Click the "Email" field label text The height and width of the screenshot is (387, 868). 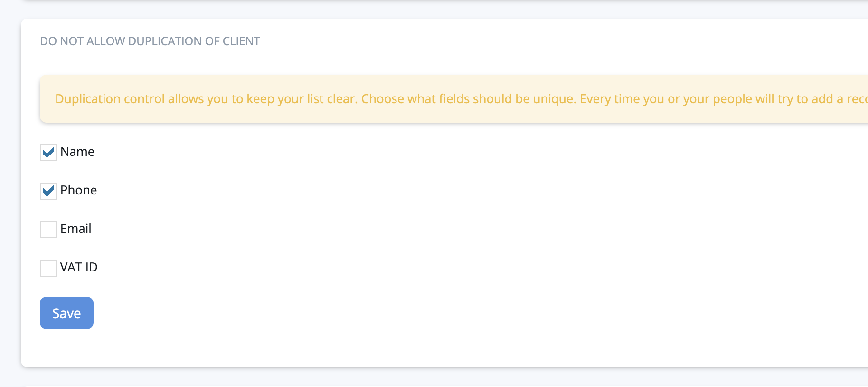click(x=76, y=229)
